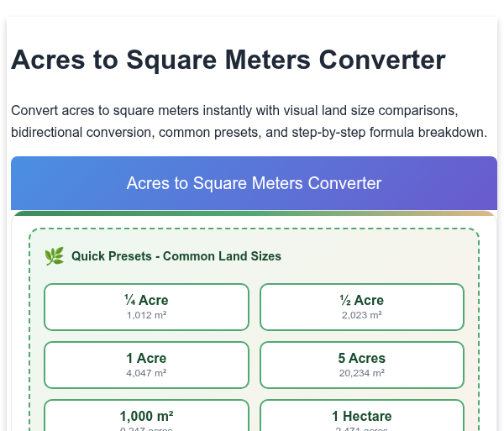Click the 0.247 acres sublabel
This screenshot has height=431, width=504.
(x=146, y=429)
